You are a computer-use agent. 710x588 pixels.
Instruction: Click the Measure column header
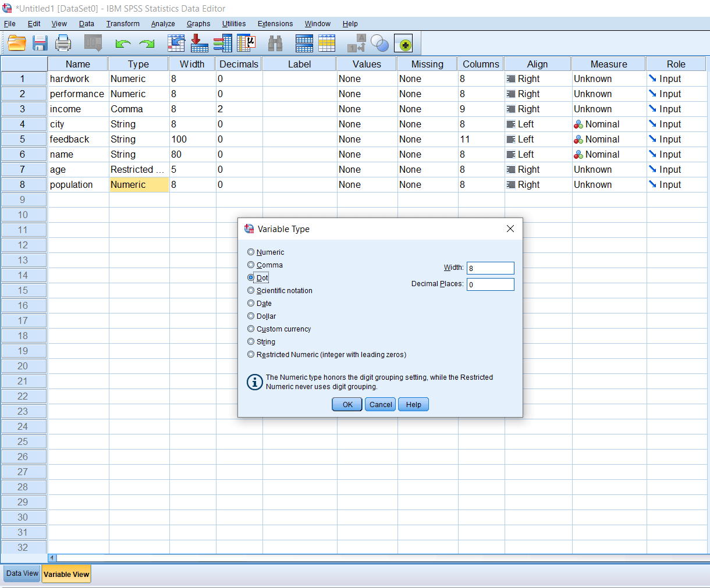609,64
